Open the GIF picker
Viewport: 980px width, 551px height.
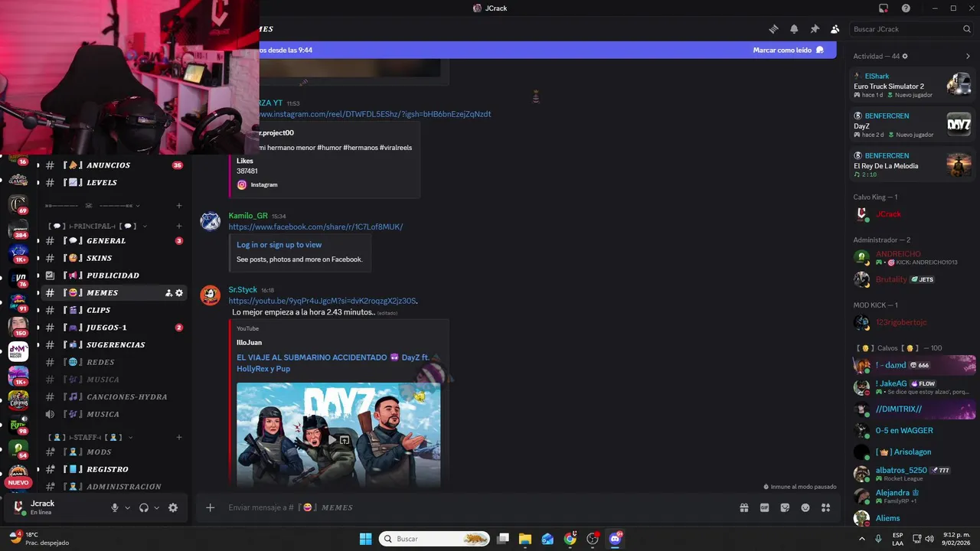coord(764,507)
